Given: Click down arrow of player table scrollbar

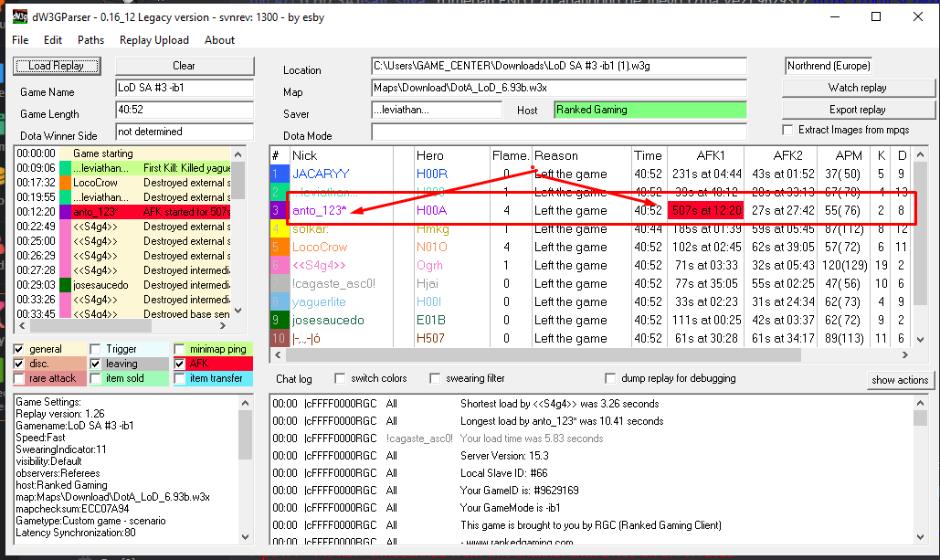Looking at the screenshot, I should point(921,339).
